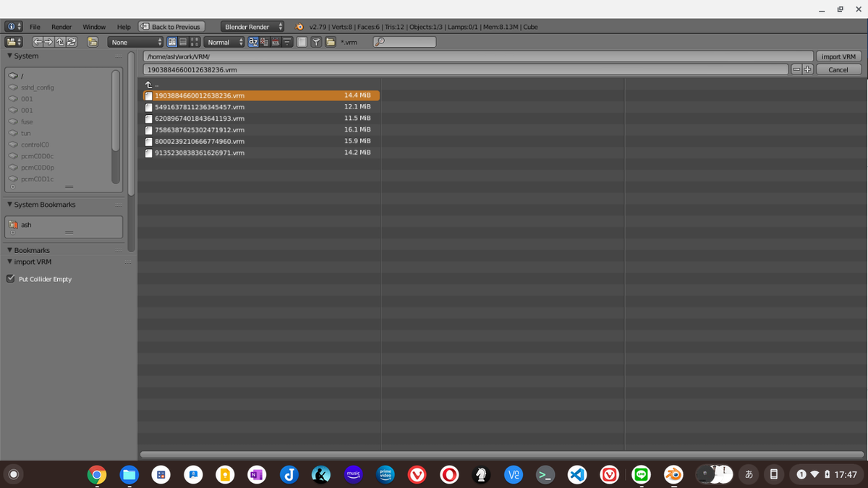
Task: Create a new directory icon
Action: tap(93, 42)
